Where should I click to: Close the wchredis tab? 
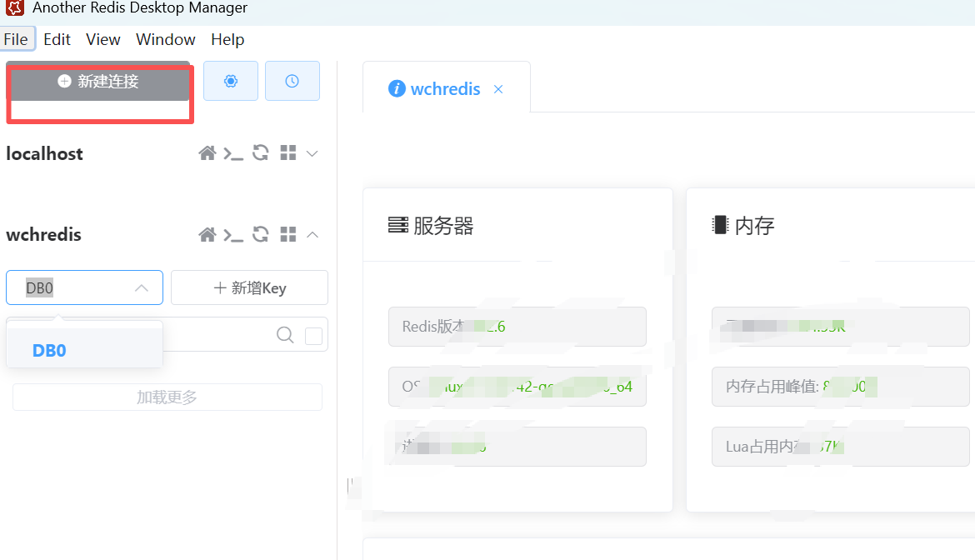tap(498, 89)
